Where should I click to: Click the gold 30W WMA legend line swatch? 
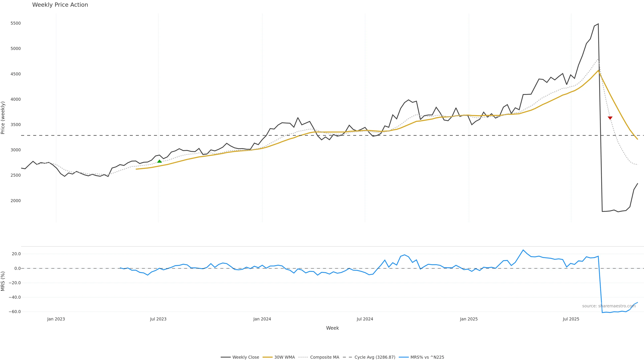tap(267, 357)
